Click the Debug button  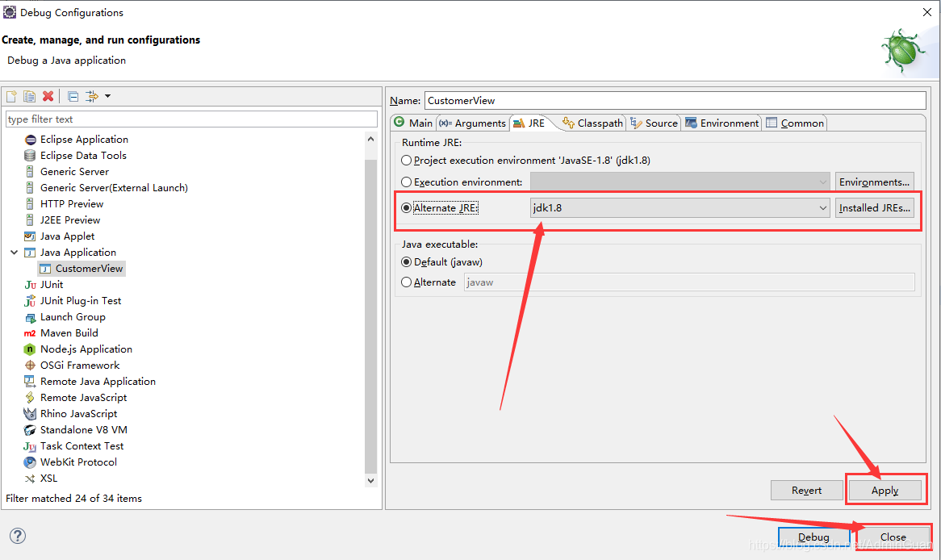click(813, 537)
